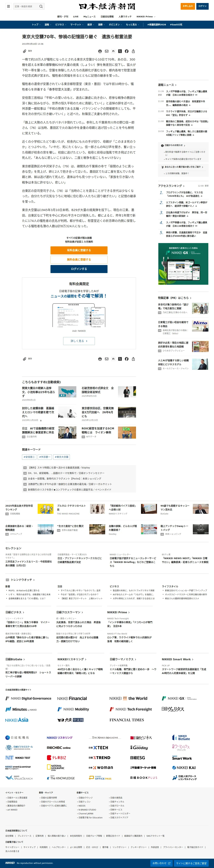Open the Myニュース tab
This screenshot has width=214, height=868.
[x=89, y=17]
